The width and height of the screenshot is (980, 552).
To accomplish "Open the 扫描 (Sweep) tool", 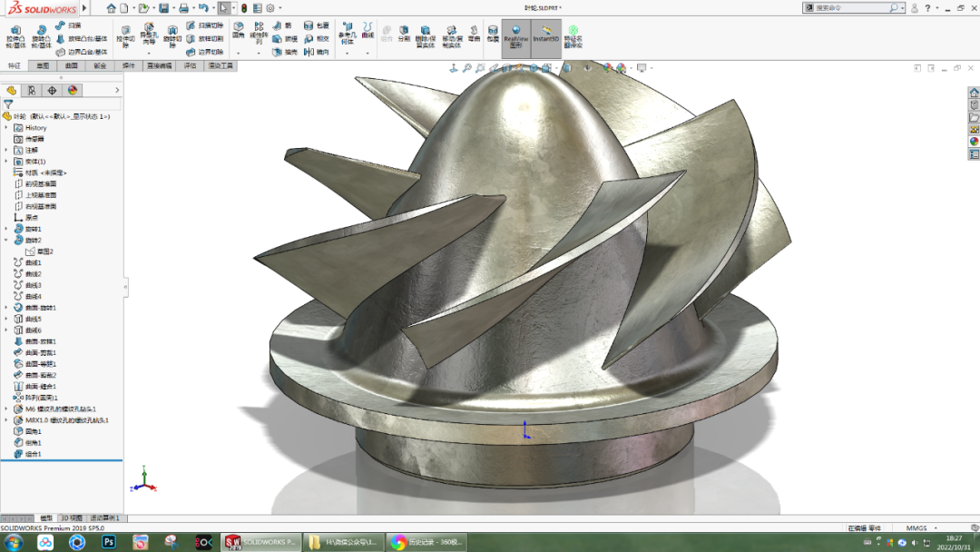I will coord(60,25).
